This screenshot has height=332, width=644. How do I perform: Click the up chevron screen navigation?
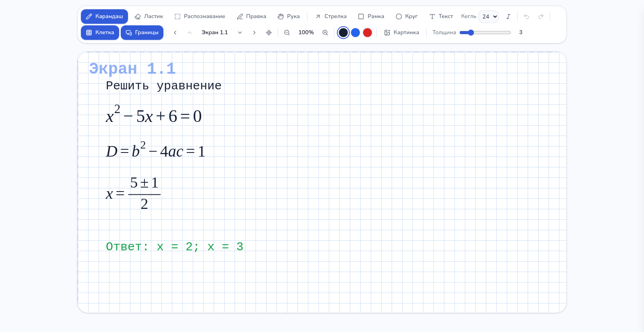[x=190, y=33]
